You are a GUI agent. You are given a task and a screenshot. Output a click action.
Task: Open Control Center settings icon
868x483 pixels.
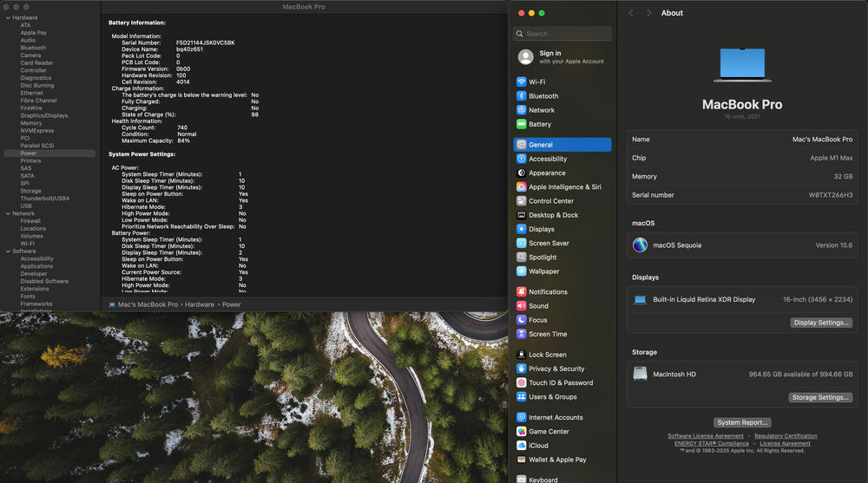click(521, 201)
